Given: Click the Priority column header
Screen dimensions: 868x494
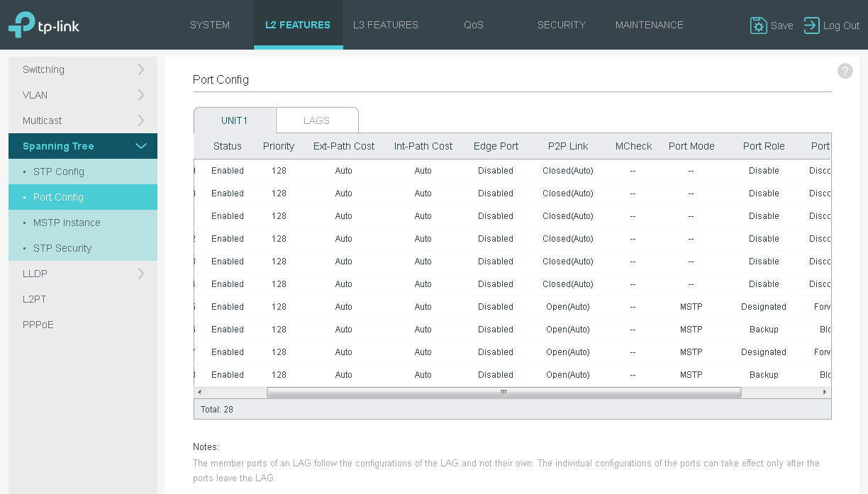Looking at the screenshot, I should pyautogui.click(x=279, y=146).
